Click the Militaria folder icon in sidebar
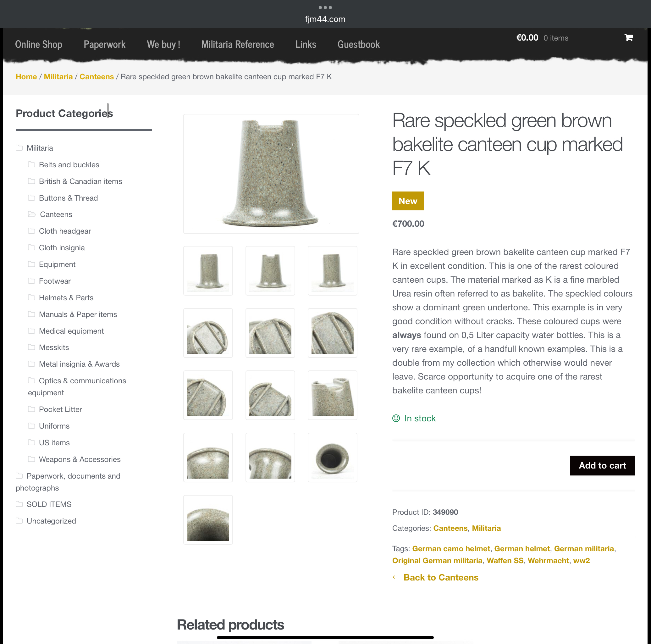Image resolution: width=651 pixels, height=644 pixels. (19, 148)
